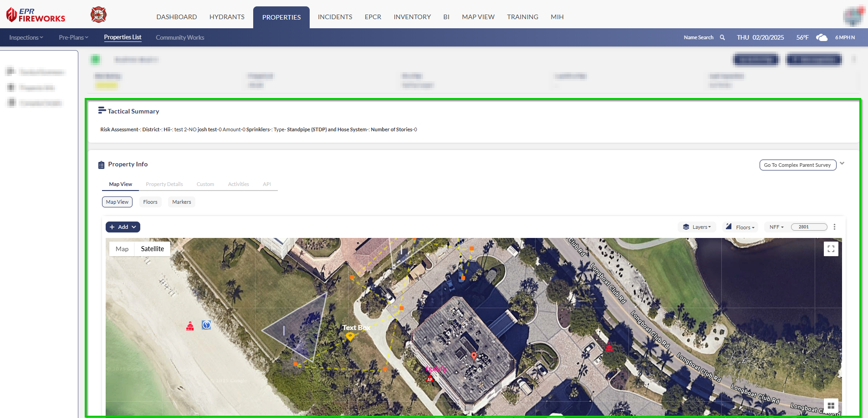The image size is (868, 418).
Task: Switch map to Satellite view
Action: tap(152, 249)
